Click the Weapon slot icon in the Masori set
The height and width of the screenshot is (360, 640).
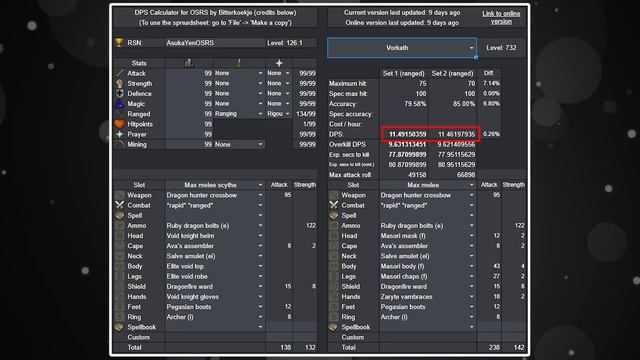[x=334, y=195]
